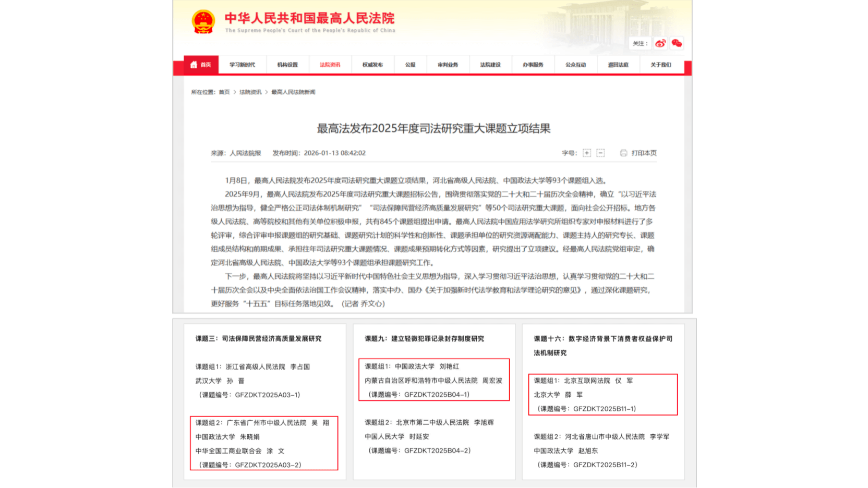Click the printer icon next to 打印本页

coord(624,153)
